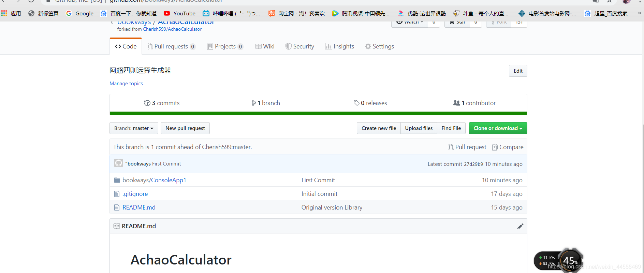Open the 应用 apps shortcut in bookmarks bar

click(x=11, y=13)
